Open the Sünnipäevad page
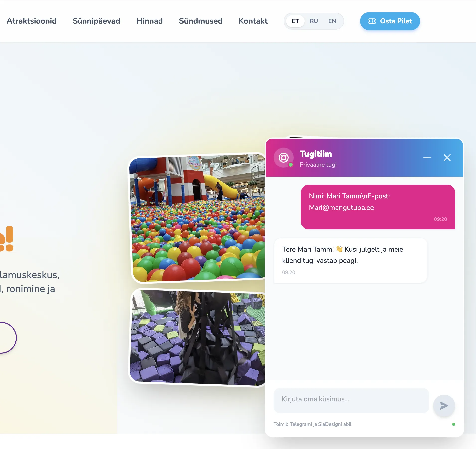Image resolution: width=476 pixels, height=449 pixels. pyautogui.click(x=96, y=21)
